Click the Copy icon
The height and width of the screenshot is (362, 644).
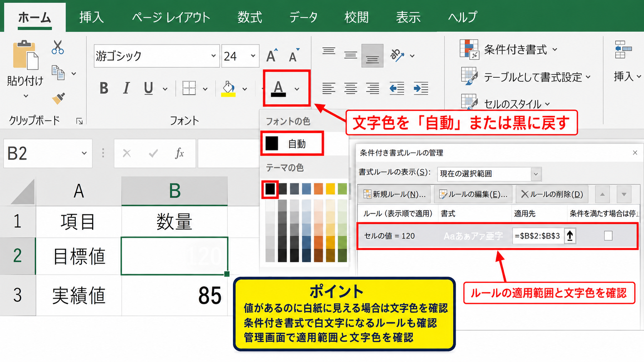pos(58,73)
